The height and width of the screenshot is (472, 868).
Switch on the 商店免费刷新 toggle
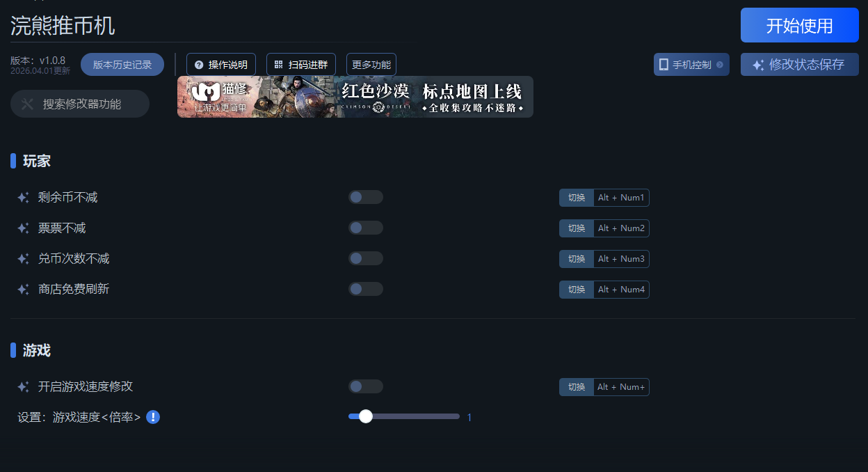pos(365,290)
